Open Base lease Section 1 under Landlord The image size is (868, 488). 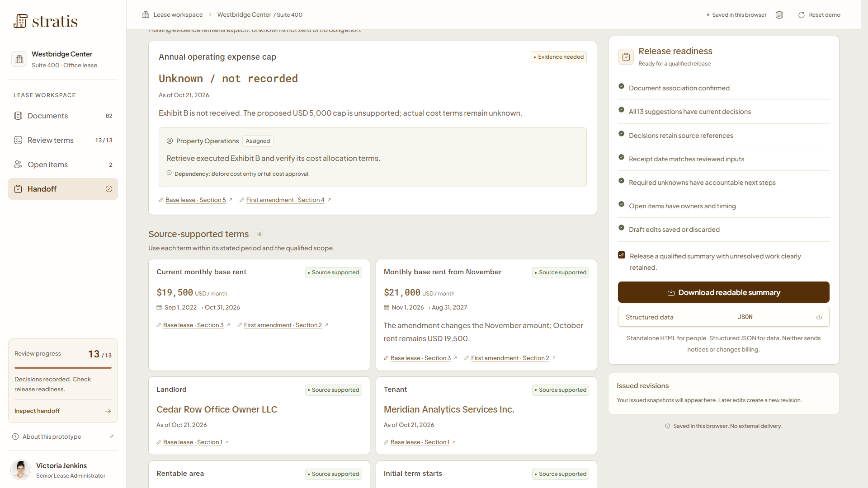click(193, 442)
